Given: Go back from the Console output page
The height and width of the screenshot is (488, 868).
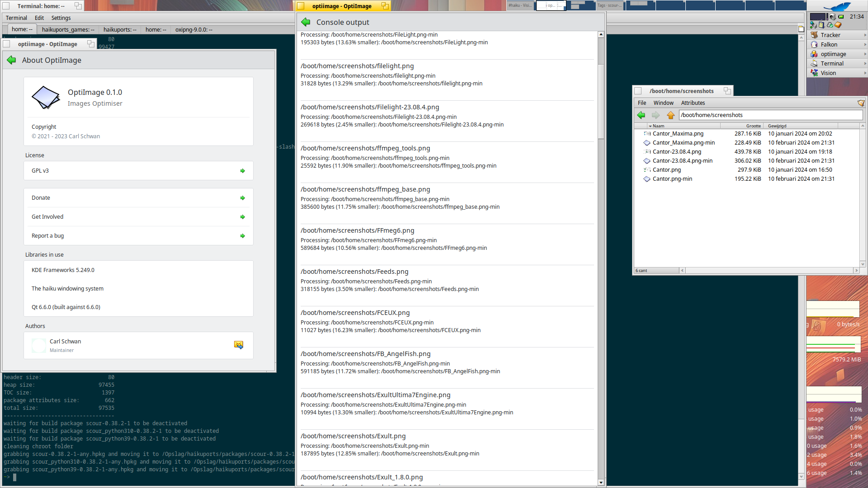Looking at the screenshot, I should [306, 22].
